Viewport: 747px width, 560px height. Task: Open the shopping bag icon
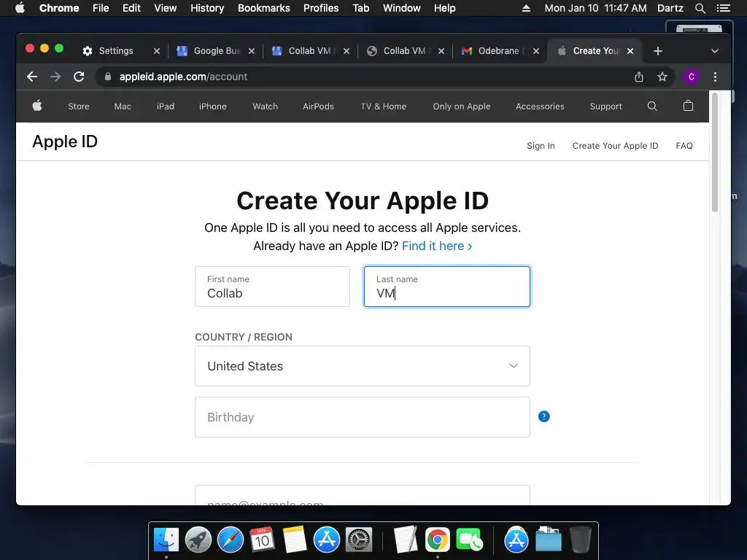688,106
